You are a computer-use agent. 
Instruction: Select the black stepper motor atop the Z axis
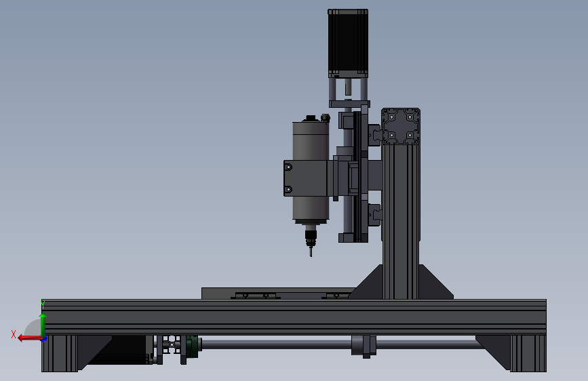[x=348, y=43]
